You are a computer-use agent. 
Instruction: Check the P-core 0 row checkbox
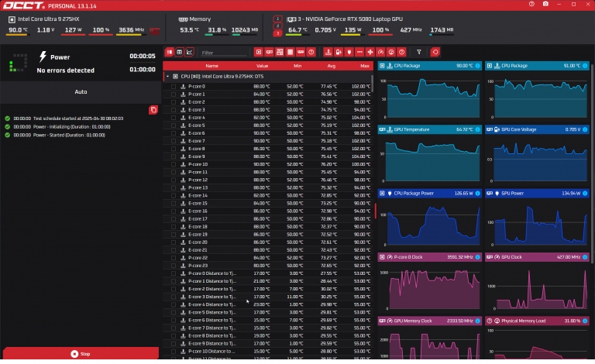click(174, 87)
